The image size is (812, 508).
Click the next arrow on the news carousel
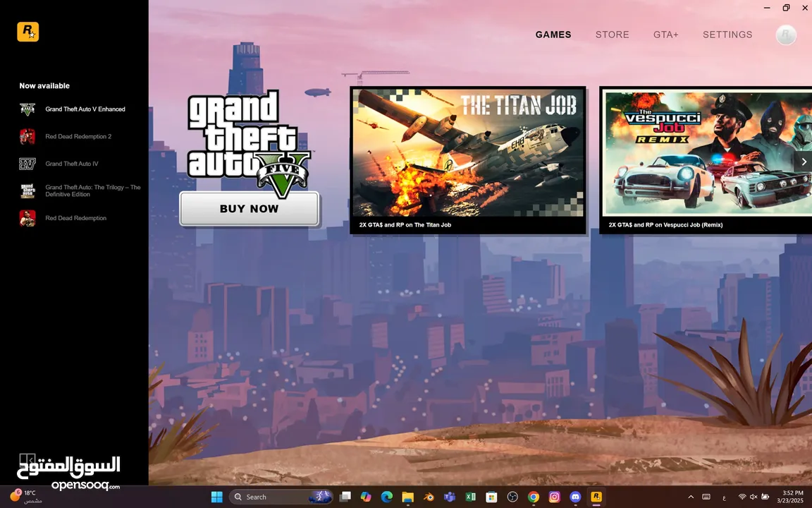[x=804, y=162]
